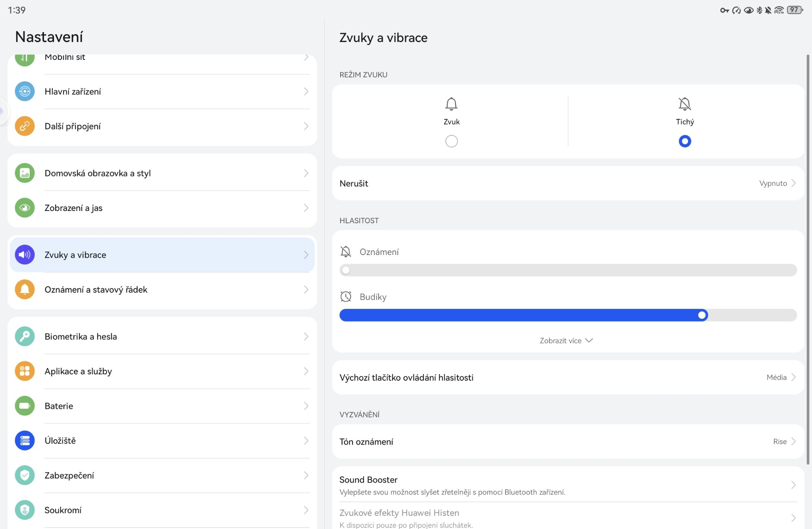Click the Budíky alarm volume slider

click(x=568, y=315)
